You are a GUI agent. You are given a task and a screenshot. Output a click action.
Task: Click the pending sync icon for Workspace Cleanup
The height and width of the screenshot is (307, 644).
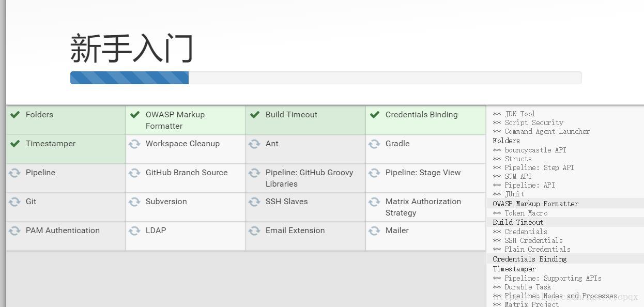pos(134,144)
